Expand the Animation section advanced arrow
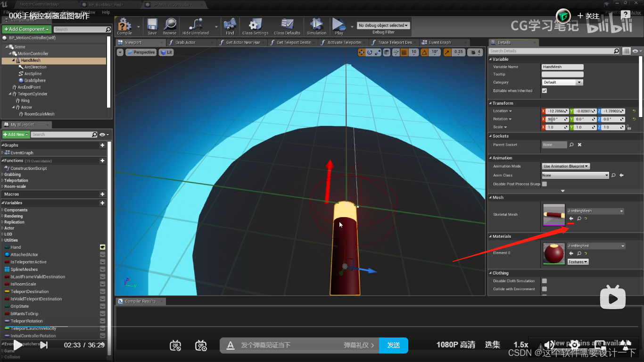644x362 pixels. (x=563, y=191)
